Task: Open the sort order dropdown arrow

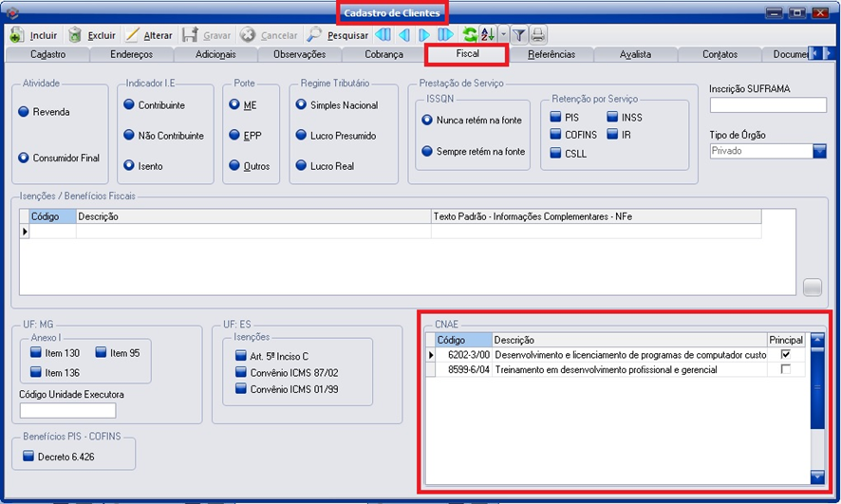Action: [x=503, y=35]
